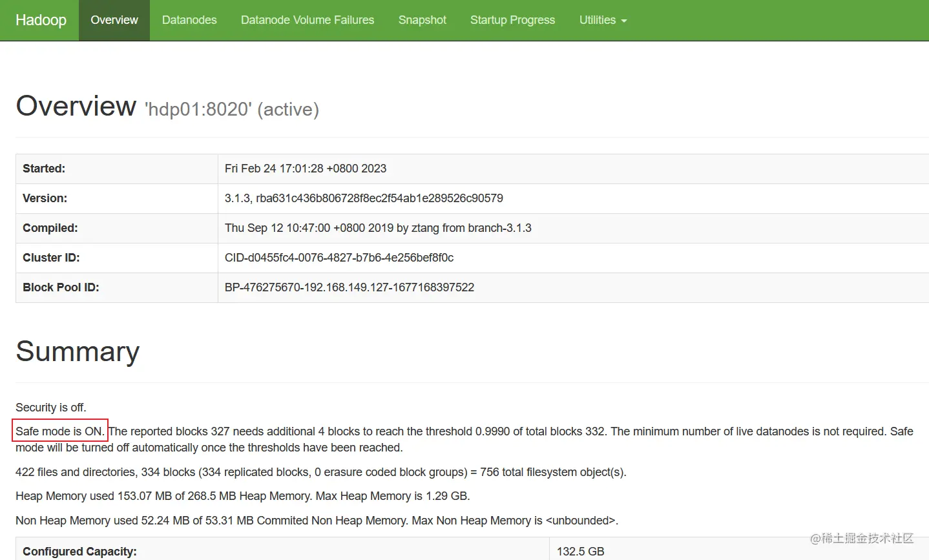
Task: Click the "Block Pool ID:" row label
Action: tap(61, 287)
